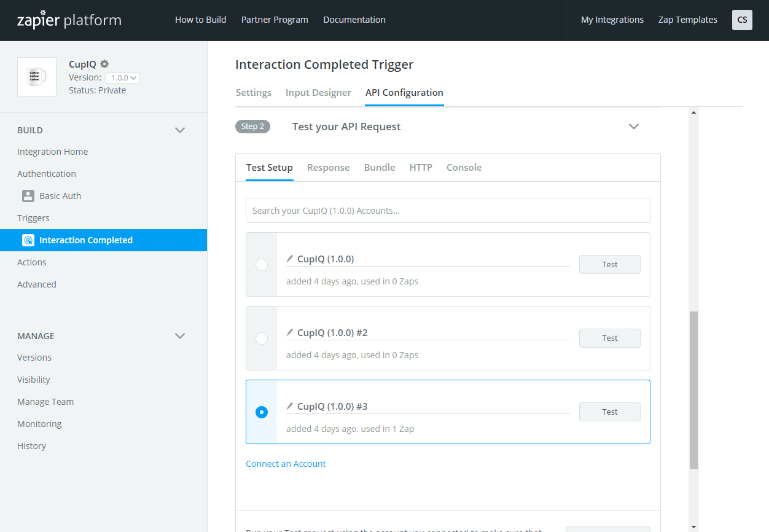Screen dimensions: 769x532
Task: Click the pencil icon beside CupIQ (1.0.0) #3
Action: [290, 406]
